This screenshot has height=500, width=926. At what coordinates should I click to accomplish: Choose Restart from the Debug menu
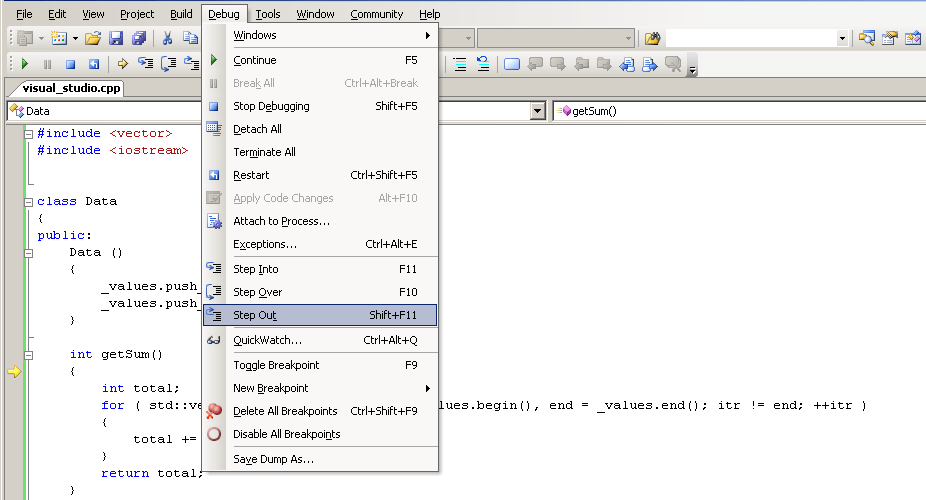320,175
